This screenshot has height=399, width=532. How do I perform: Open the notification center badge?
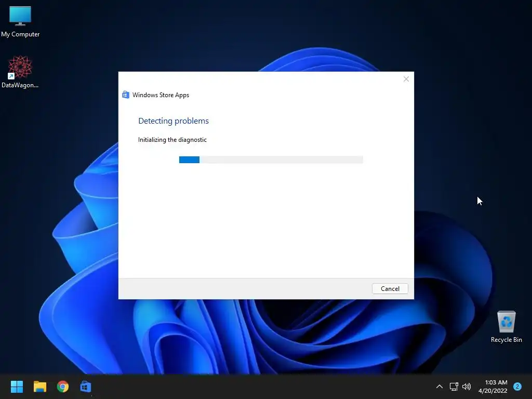click(x=517, y=387)
